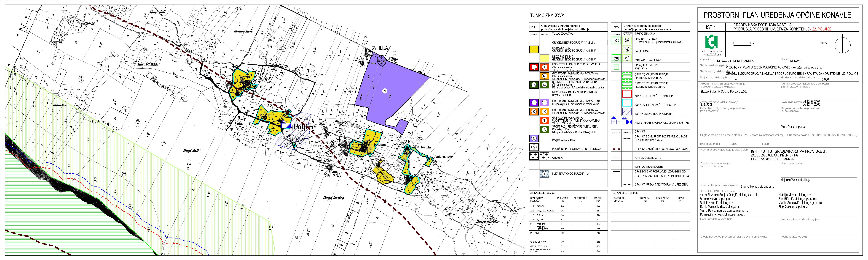Screen dimensions: 868x260
Task: Click the red dashed '70 m od obalne crte' sample
Action: point(616,158)
